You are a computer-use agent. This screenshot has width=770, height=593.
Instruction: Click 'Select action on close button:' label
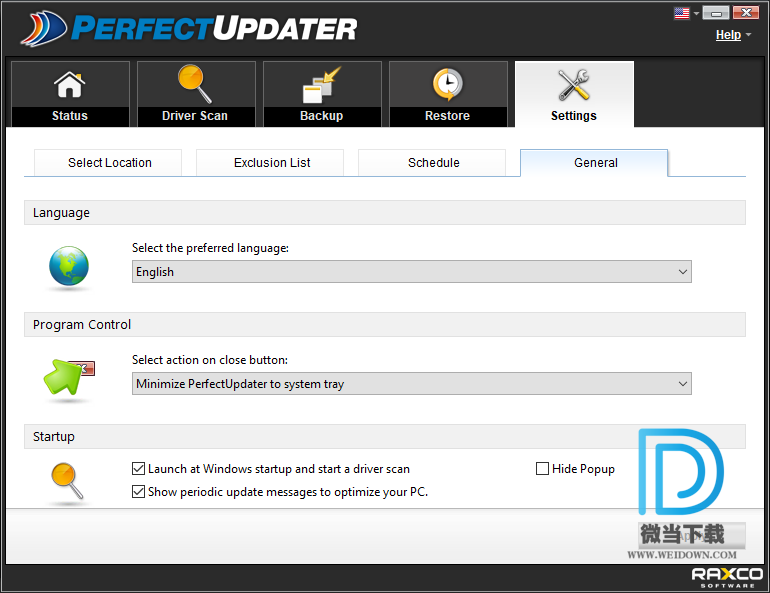[x=210, y=360]
